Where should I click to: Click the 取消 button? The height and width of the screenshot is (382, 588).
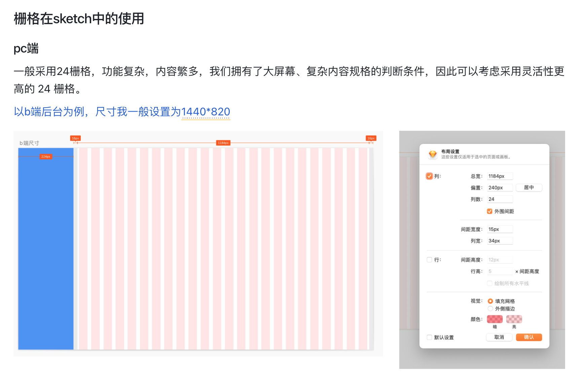499,337
